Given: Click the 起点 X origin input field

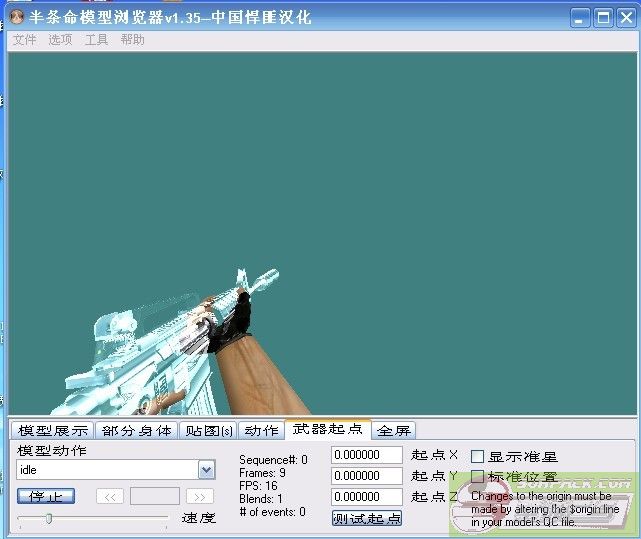Looking at the screenshot, I should click(x=366, y=456).
